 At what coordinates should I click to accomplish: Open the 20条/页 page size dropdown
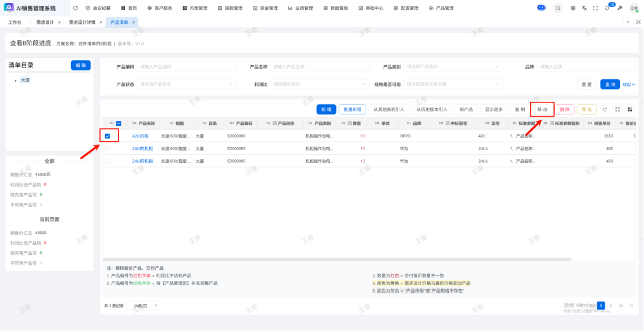point(145,305)
